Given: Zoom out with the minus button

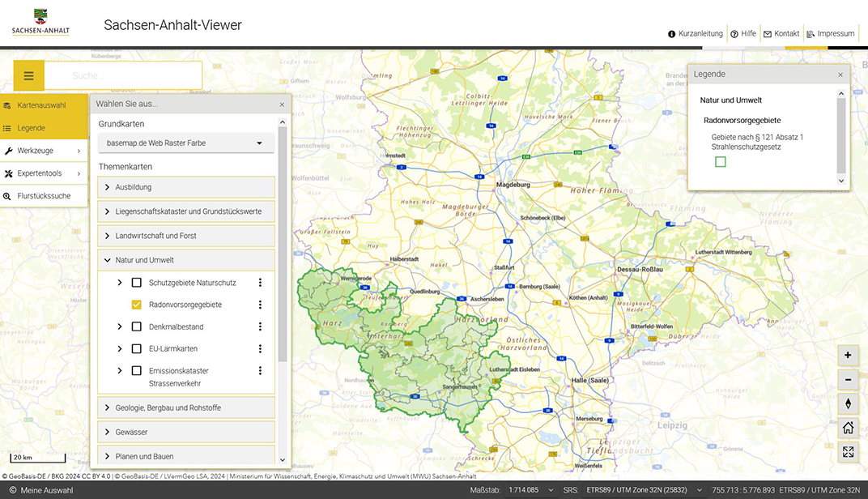Looking at the screenshot, I should coord(848,379).
